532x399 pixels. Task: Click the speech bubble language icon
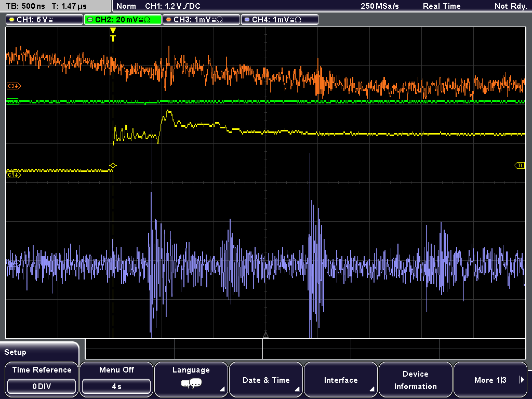pyautogui.click(x=191, y=384)
